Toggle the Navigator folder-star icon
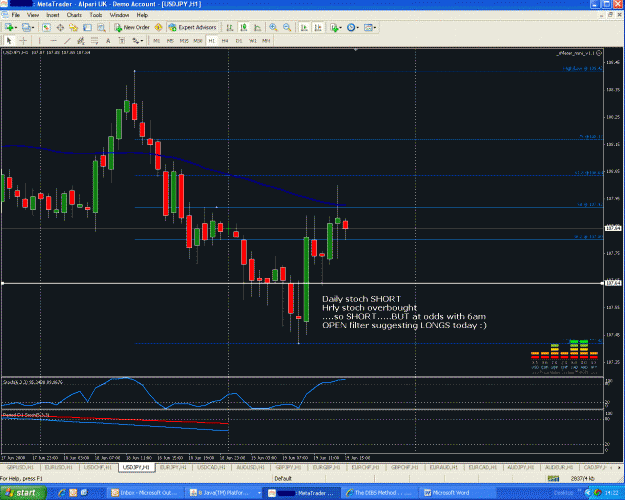625x500 pixels. point(73,27)
